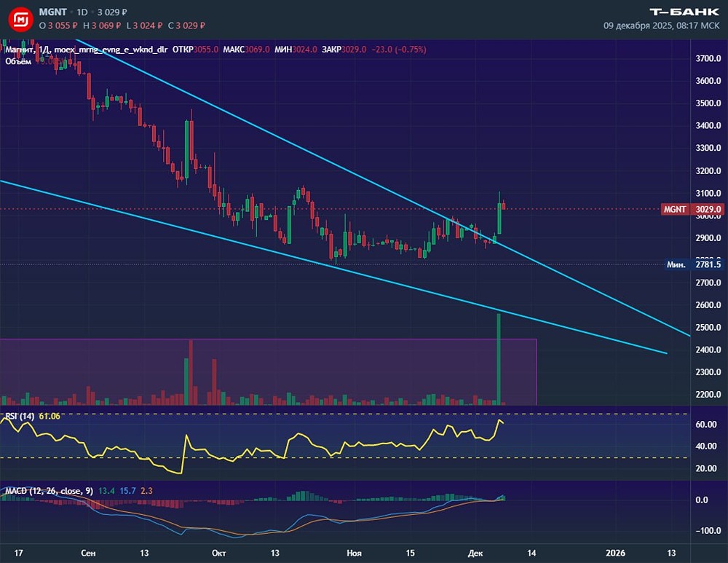Click the tallest green December volume bar
The width and height of the screenshot is (728, 563).
pos(499,360)
